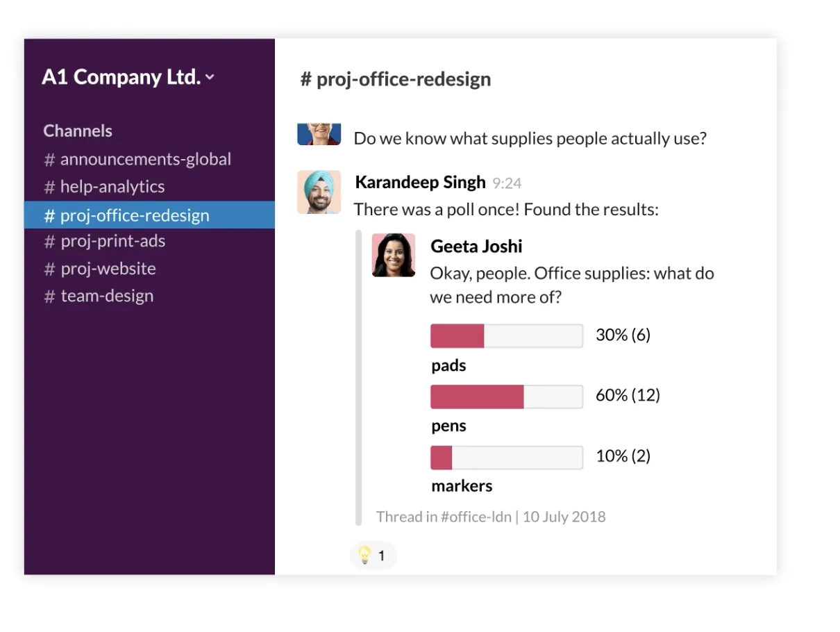Click Geeta Joshi's avatar photo
840x632 pixels.
point(394,255)
